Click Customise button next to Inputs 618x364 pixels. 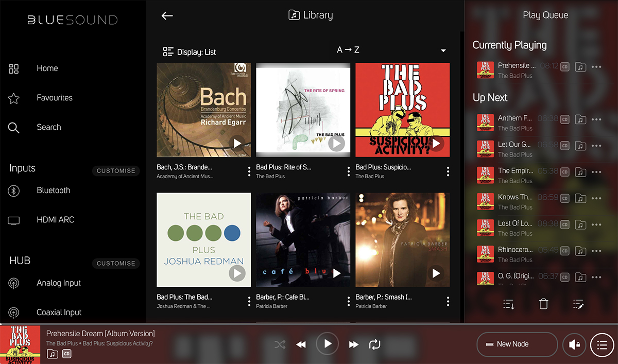[x=116, y=171]
